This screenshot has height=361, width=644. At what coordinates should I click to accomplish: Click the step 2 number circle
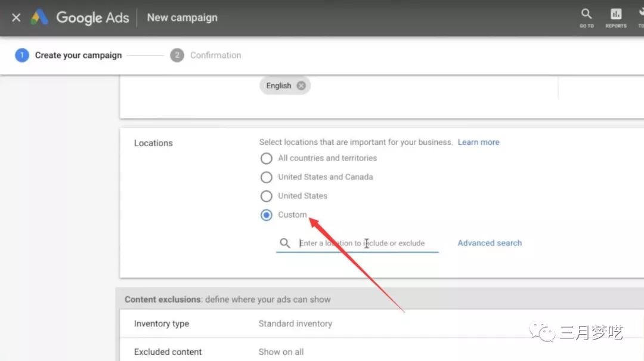click(177, 55)
